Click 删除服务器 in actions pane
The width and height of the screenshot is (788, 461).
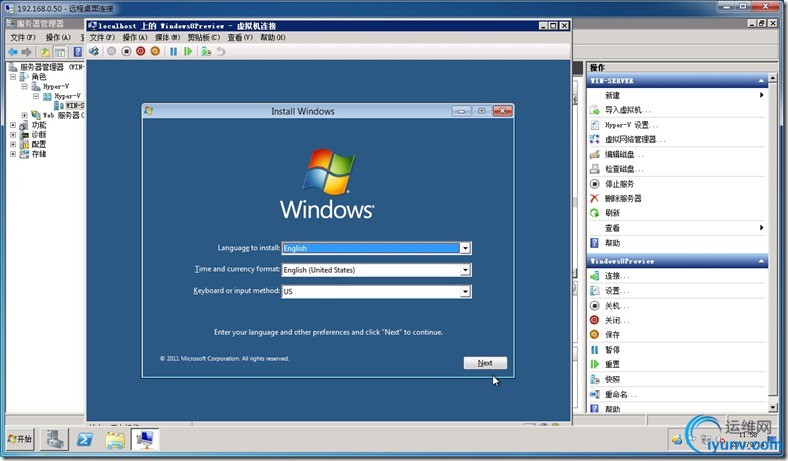coord(623,199)
